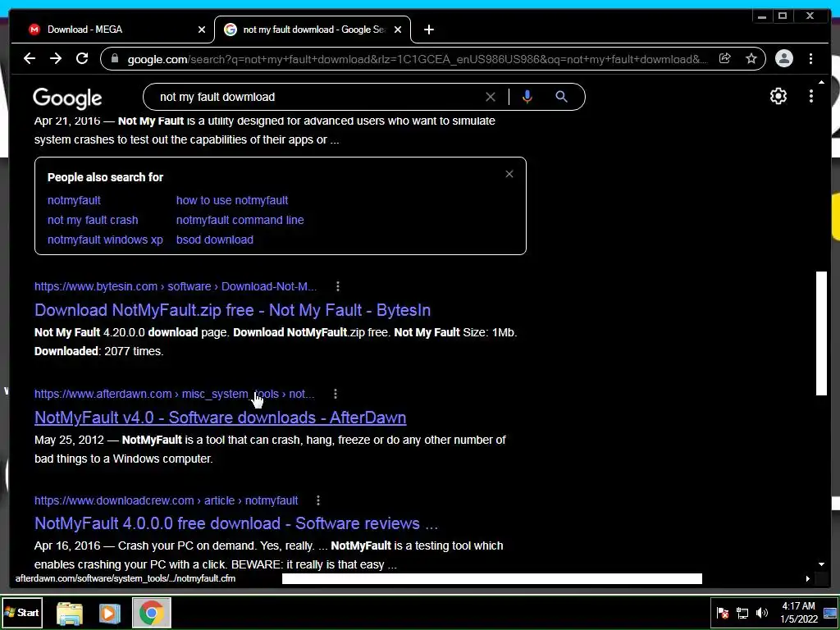The height and width of the screenshot is (630, 840).
Task: Click the scrollbar down arrow
Action: [x=821, y=564]
